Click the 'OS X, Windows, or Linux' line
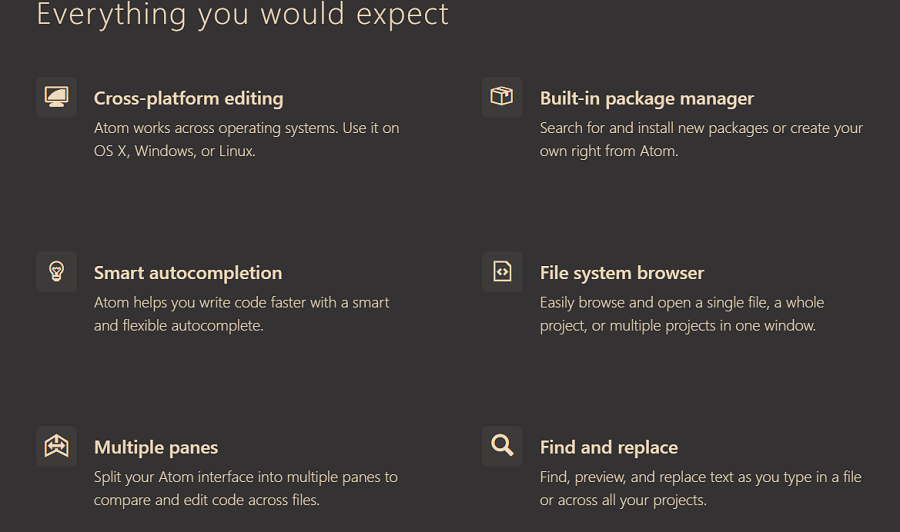Viewport: 900px width, 532px height. (x=174, y=151)
